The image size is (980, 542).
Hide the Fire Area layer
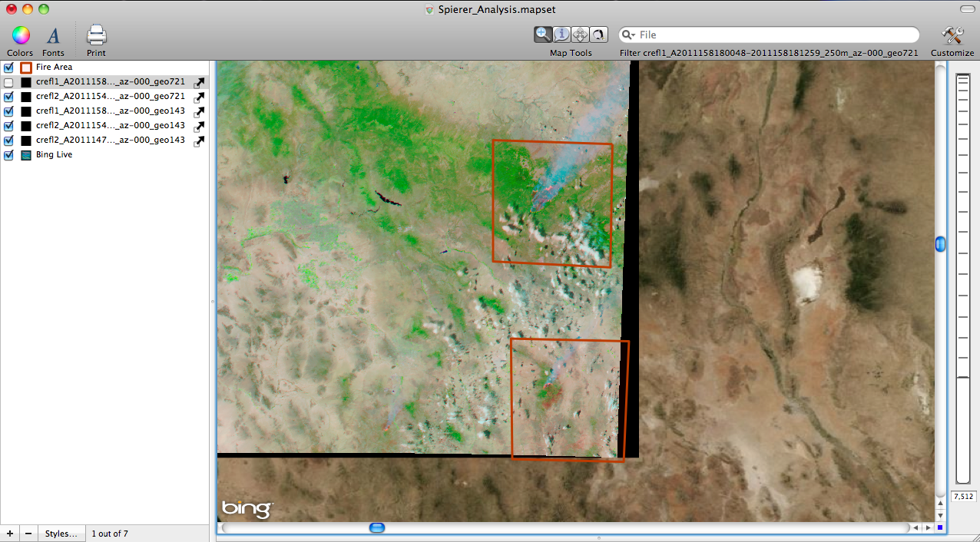(8, 67)
